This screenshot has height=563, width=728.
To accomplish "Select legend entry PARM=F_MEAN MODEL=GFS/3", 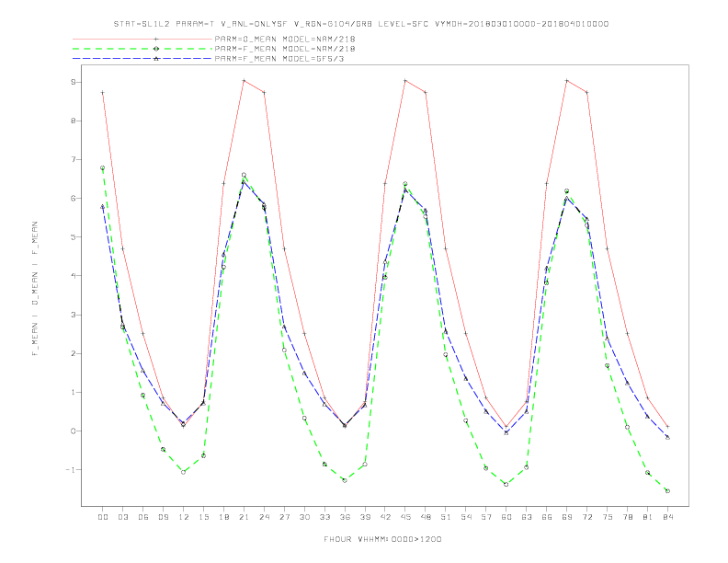I will [279, 59].
